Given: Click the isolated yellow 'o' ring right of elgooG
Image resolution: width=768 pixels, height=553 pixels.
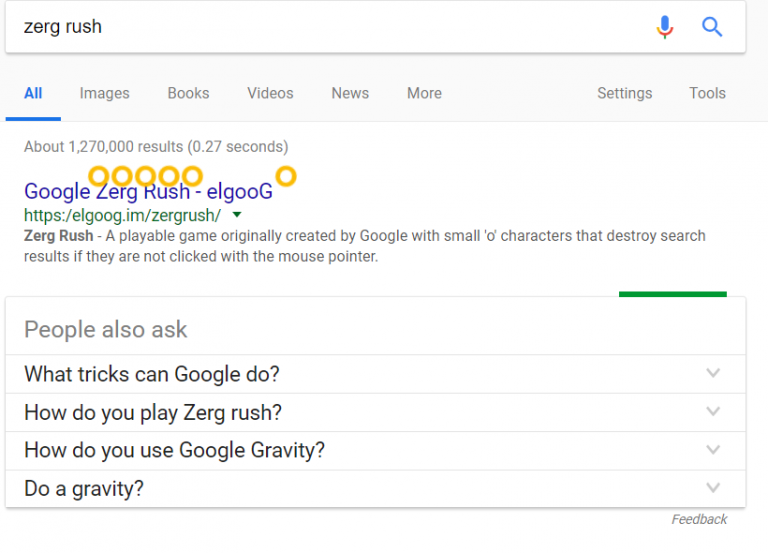Looking at the screenshot, I should pyautogui.click(x=286, y=177).
